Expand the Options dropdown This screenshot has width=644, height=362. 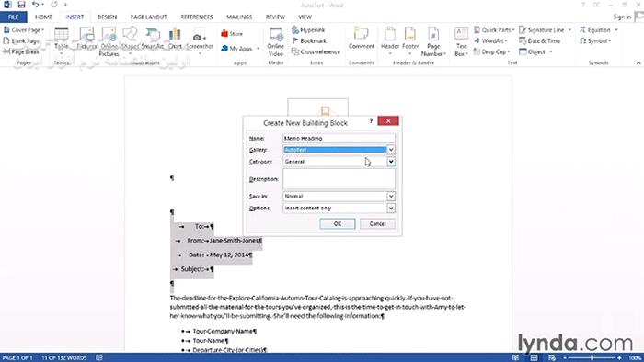pos(391,209)
